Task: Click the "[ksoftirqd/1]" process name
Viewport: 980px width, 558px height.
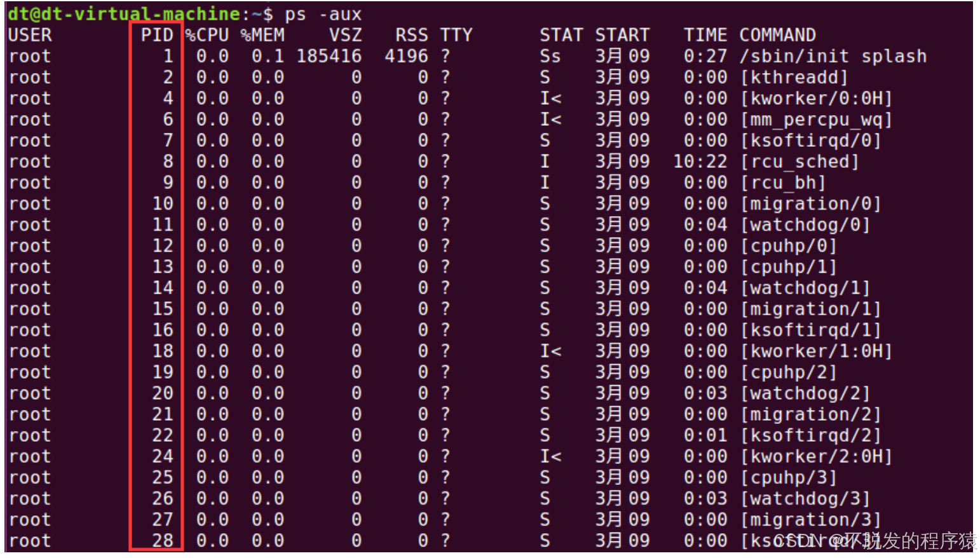Action: point(811,330)
